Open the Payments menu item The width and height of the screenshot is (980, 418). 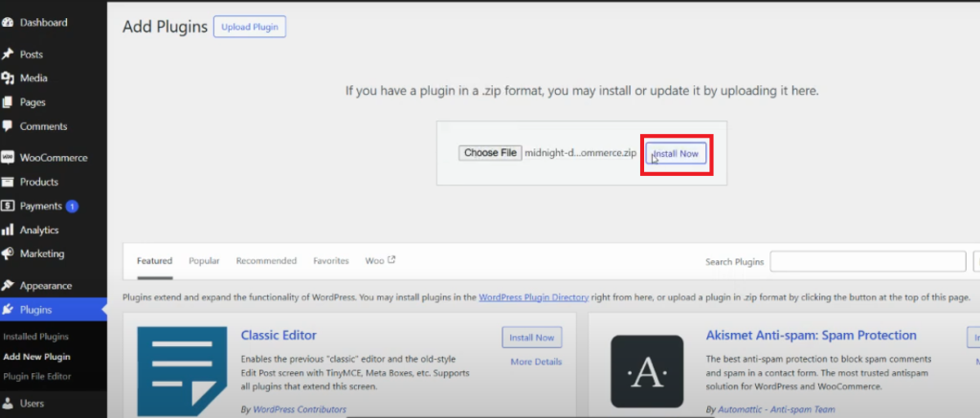tap(41, 206)
